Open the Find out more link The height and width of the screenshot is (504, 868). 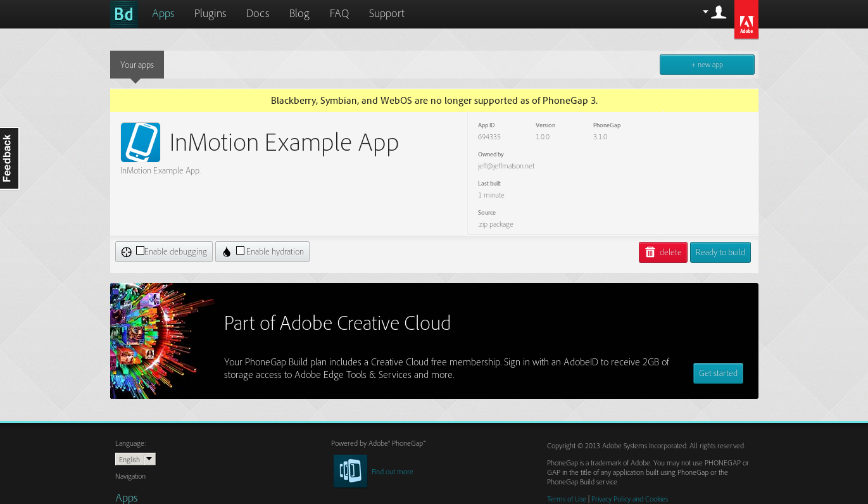392,472
